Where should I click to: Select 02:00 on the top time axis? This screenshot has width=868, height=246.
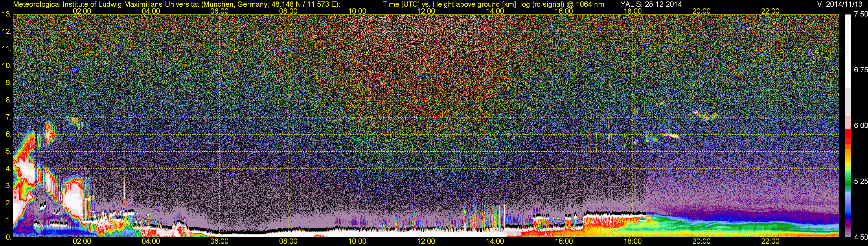[x=82, y=11]
